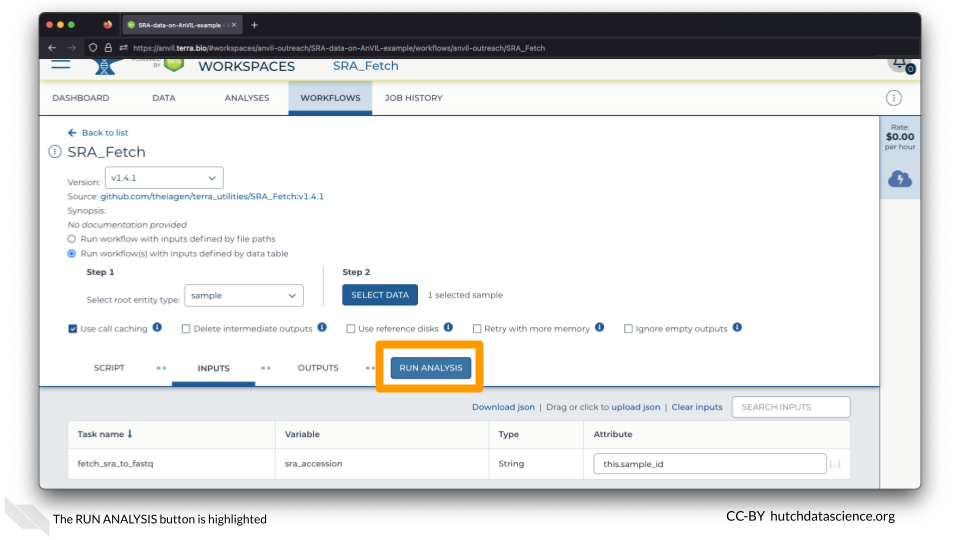Show info about Ignore empty outputs
This screenshot has height=540, width=960.
[737, 328]
